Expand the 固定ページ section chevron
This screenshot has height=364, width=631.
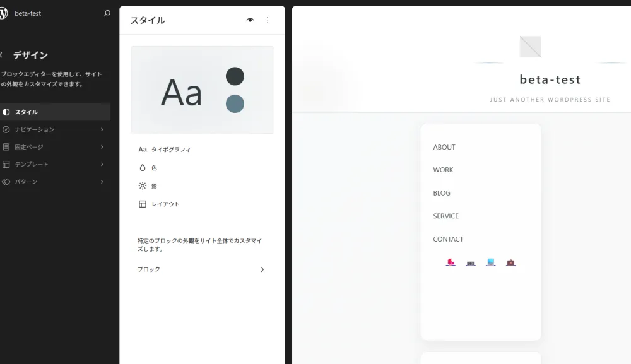102,147
